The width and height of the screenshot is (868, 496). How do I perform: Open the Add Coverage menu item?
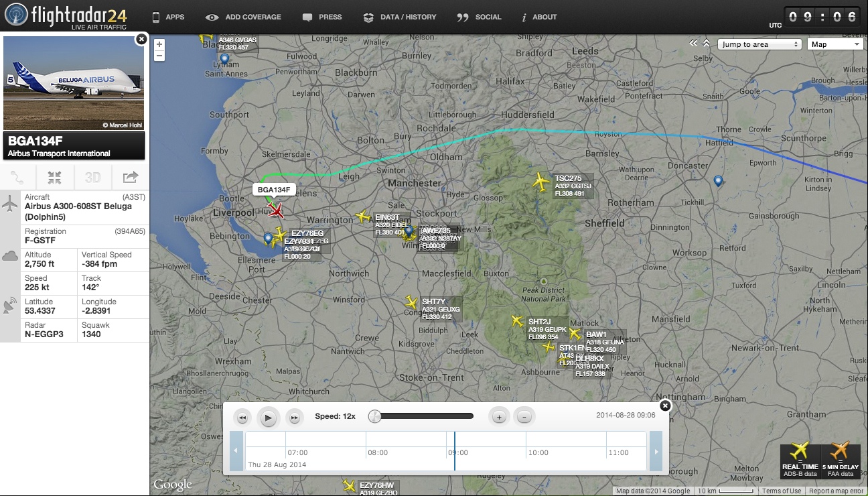click(244, 17)
